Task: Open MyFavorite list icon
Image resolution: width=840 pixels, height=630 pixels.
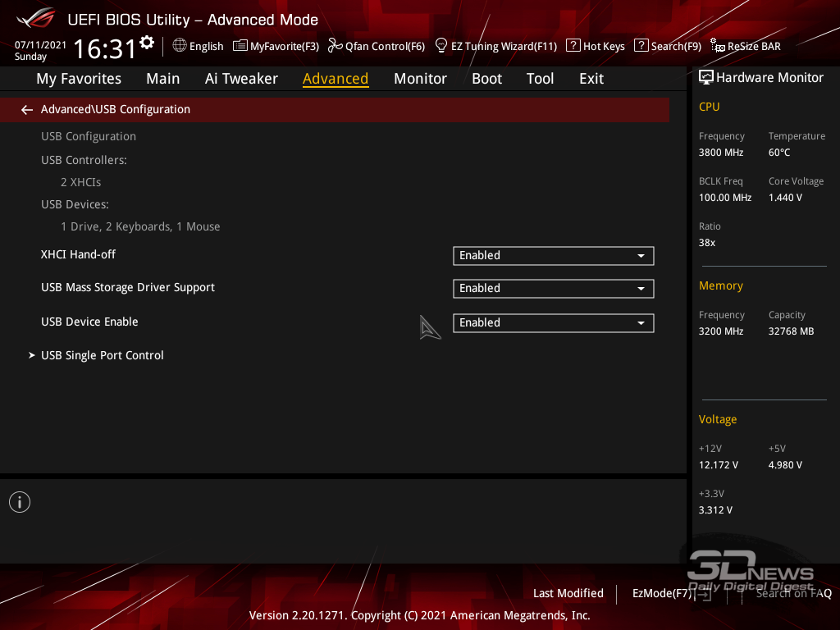Action: [240, 46]
